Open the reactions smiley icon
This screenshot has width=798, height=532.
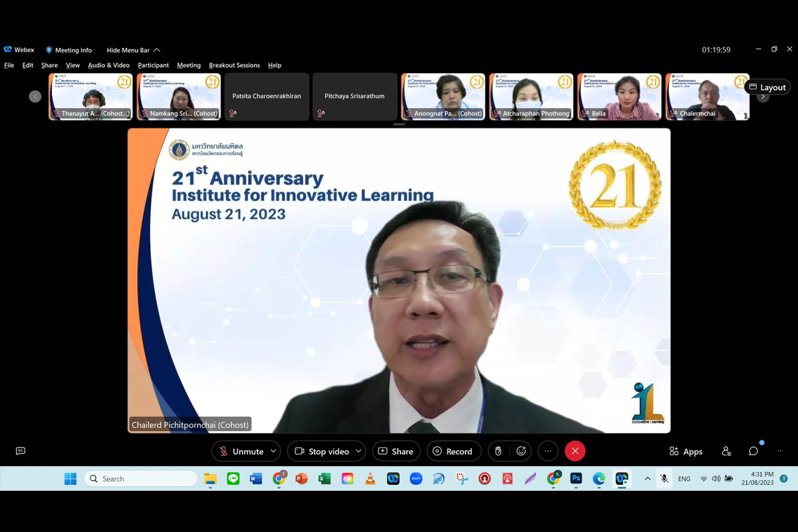pyautogui.click(x=521, y=451)
